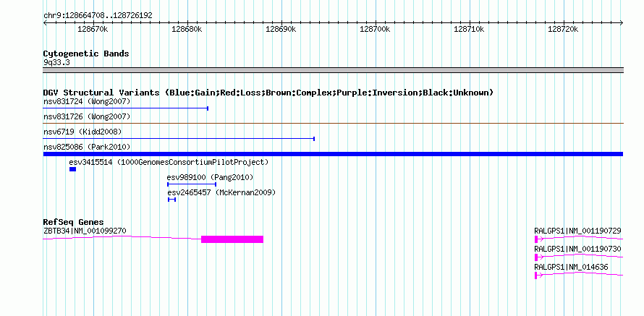Open variant label esv989100 (Pang2010)
This screenshot has width=644, height=316.
pos(210,177)
